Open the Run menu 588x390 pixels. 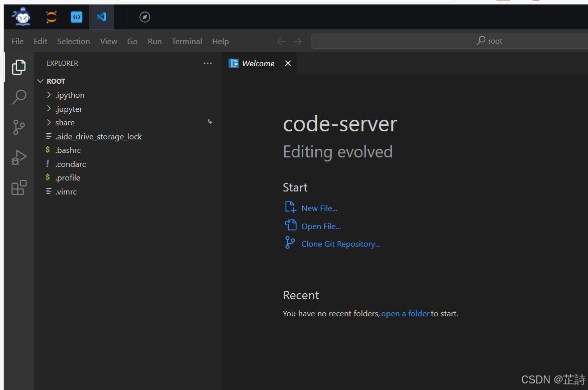point(154,41)
